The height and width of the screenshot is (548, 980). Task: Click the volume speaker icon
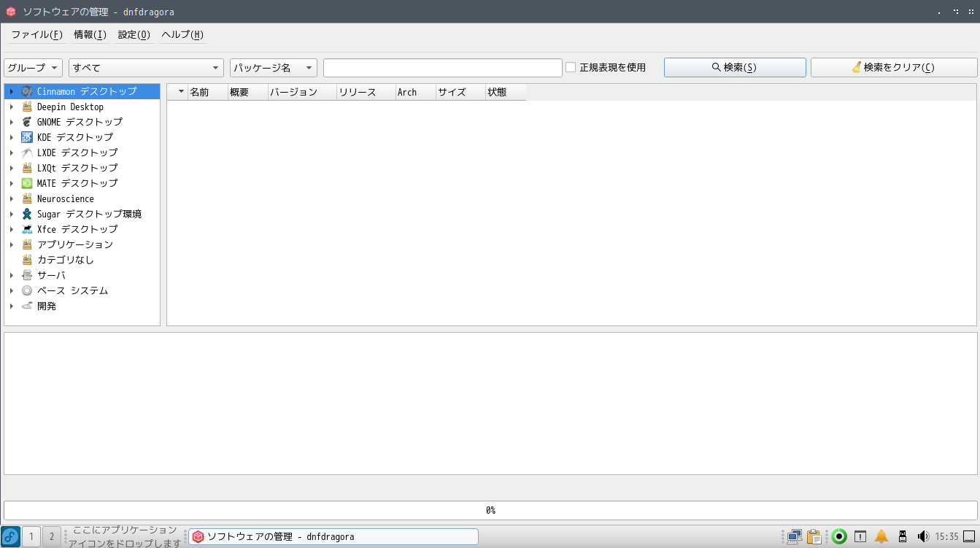[922, 537]
